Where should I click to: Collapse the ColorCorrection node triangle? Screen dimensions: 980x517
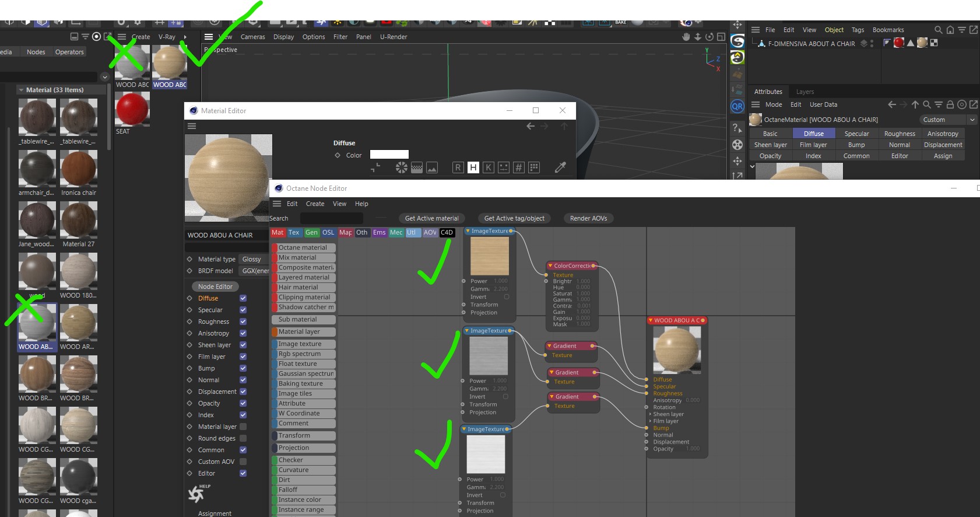(550, 266)
